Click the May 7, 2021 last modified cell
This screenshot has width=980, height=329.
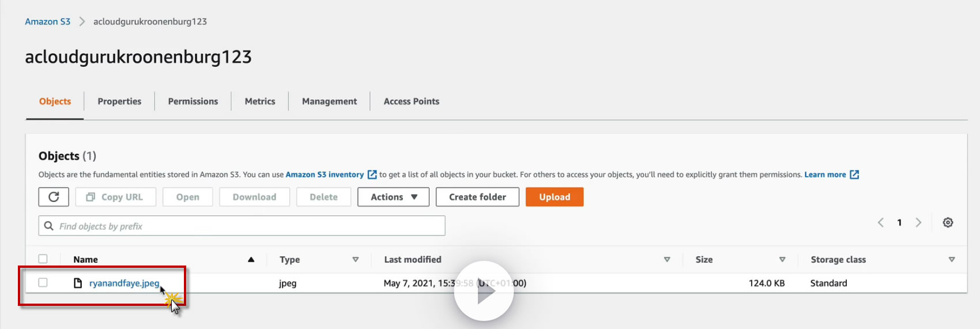[455, 283]
